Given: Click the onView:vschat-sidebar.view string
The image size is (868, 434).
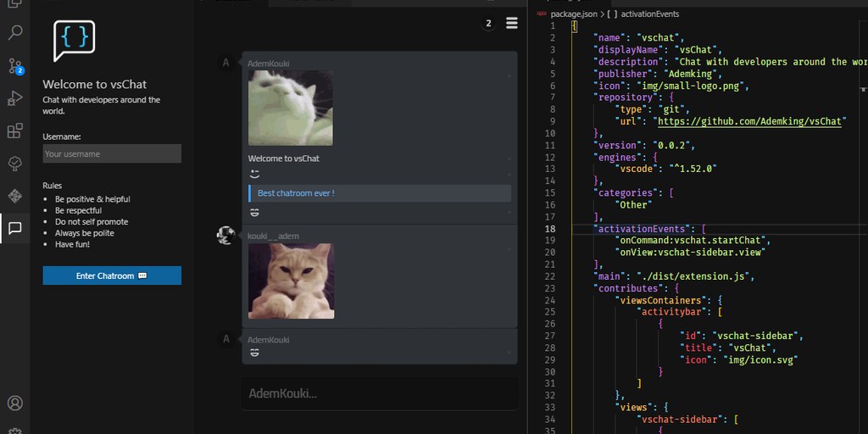Looking at the screenshot, I should tap(693, 253).
